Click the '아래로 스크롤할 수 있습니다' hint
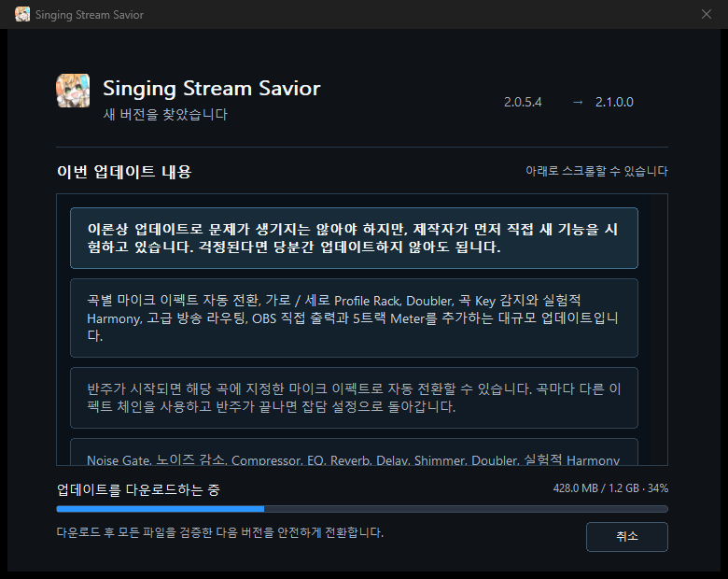 [596, 171]
